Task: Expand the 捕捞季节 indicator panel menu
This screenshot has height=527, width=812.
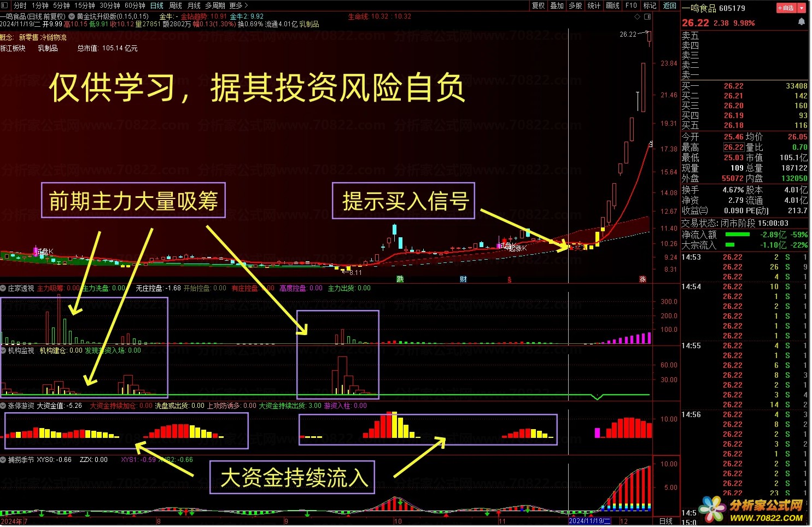Action: (3, 460)
